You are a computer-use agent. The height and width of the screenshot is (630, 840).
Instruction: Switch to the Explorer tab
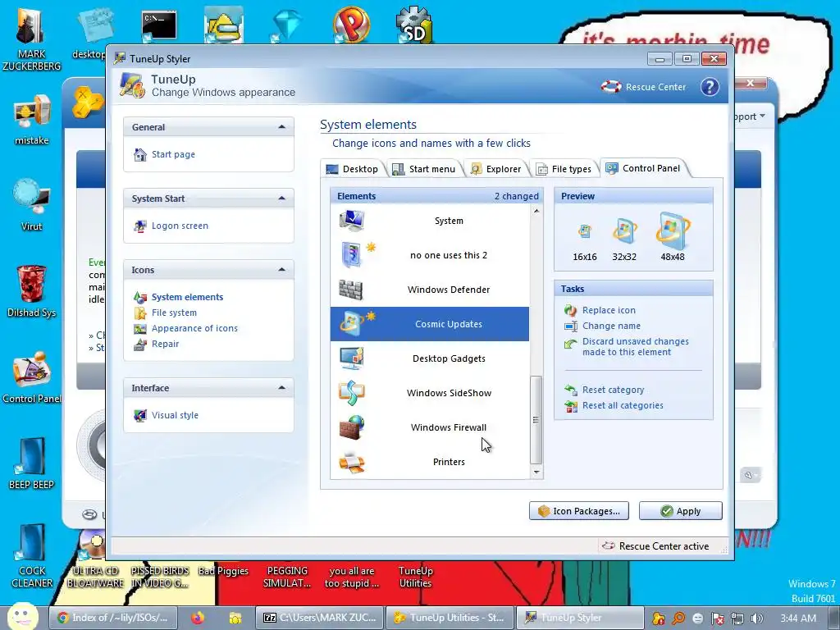(495, 169)
